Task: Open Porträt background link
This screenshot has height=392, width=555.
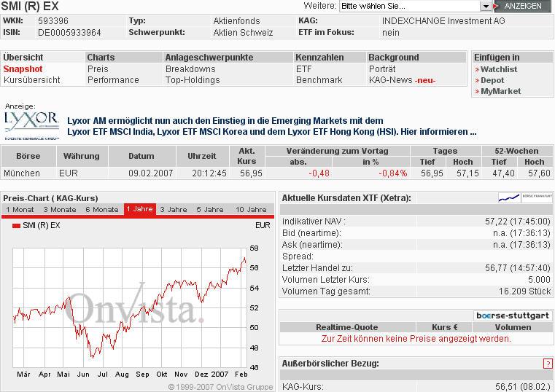Action: (382, 69)
